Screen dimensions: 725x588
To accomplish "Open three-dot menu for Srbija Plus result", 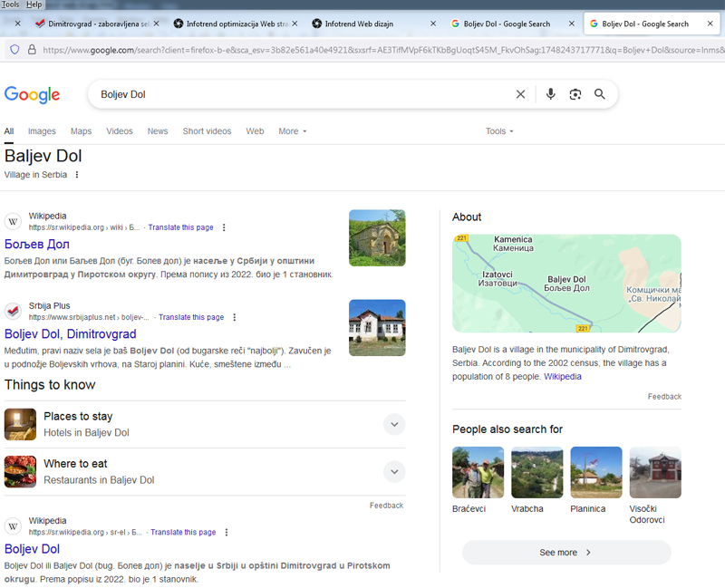I will 235,317.
